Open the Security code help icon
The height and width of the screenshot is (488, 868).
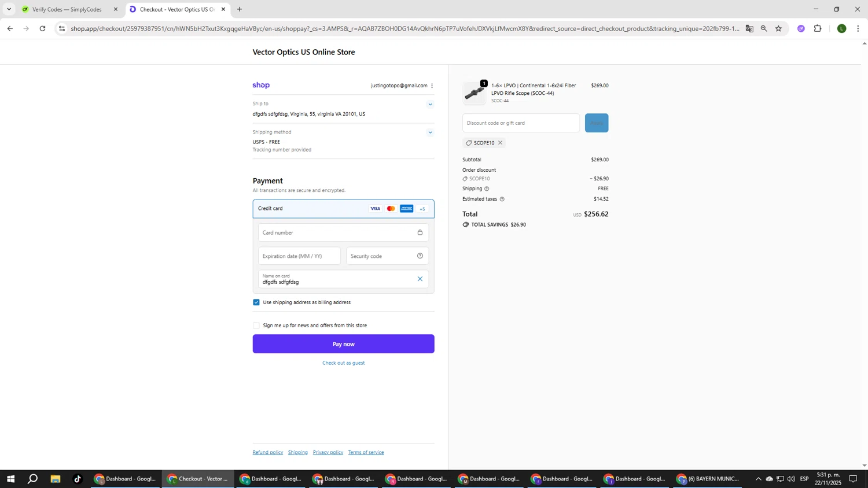(420, 256)
